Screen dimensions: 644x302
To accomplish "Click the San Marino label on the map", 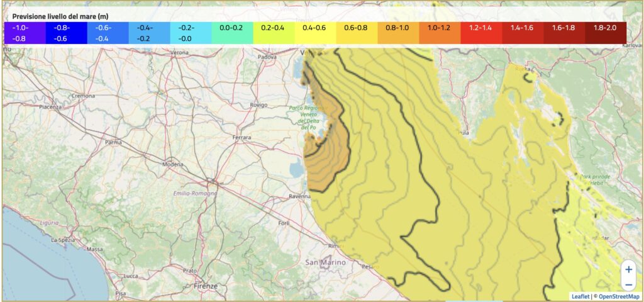I will (325, 262).
